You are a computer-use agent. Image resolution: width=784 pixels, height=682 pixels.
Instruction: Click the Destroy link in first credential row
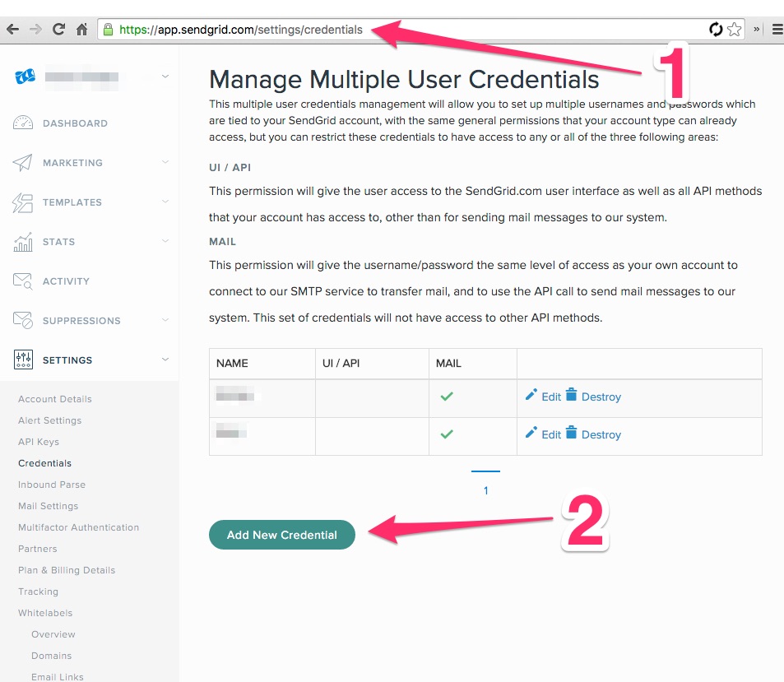coord(601,397)
